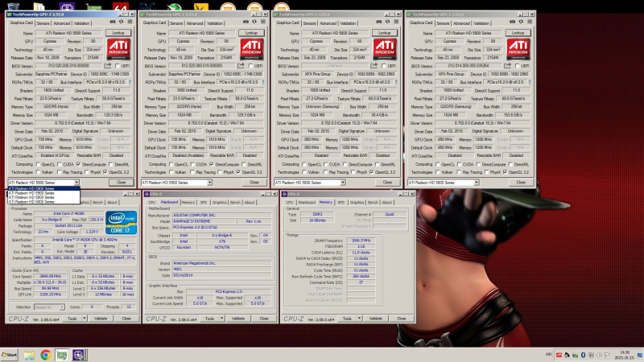The height and width of the screenshot is (362, 644).
Task: Click motherboard Model field RAMPAGE IV EXTREME
Action: pyautogui.click(x=204, y=221)
